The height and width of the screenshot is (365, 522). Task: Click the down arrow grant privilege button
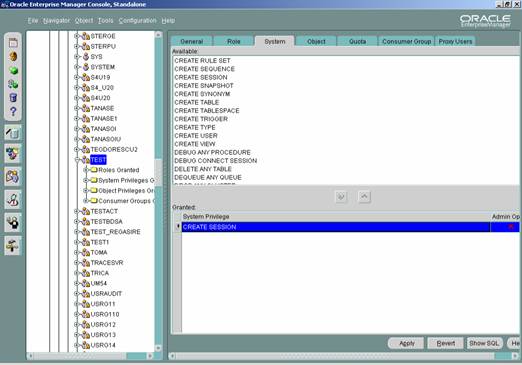(341, 197)
